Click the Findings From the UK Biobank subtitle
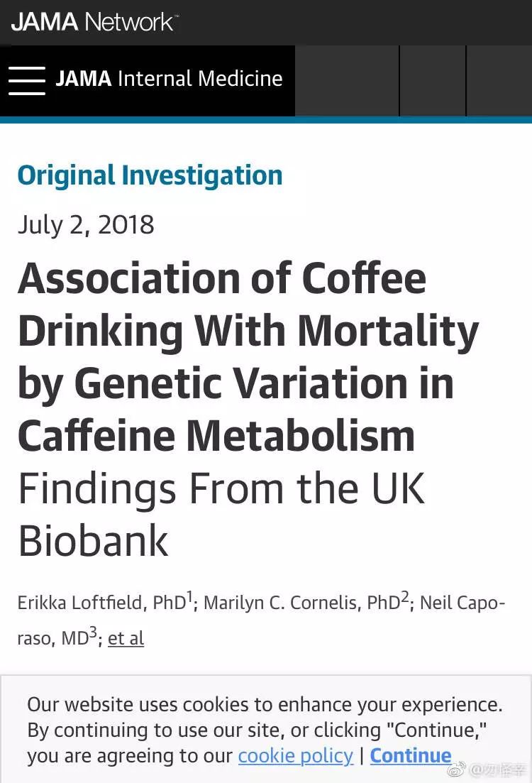Image resolution: width=532 pixels, height=783 pixels. point(221,515)
